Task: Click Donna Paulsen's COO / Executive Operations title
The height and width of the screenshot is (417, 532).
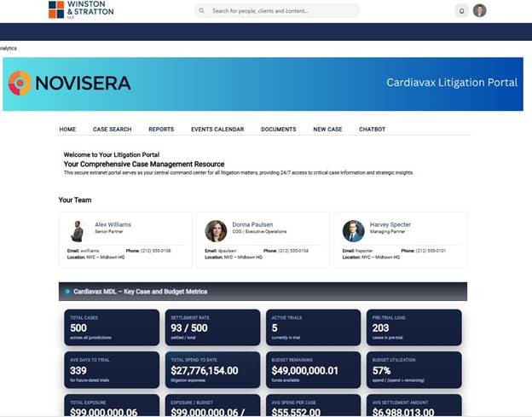Action: [x=259, y=232]
